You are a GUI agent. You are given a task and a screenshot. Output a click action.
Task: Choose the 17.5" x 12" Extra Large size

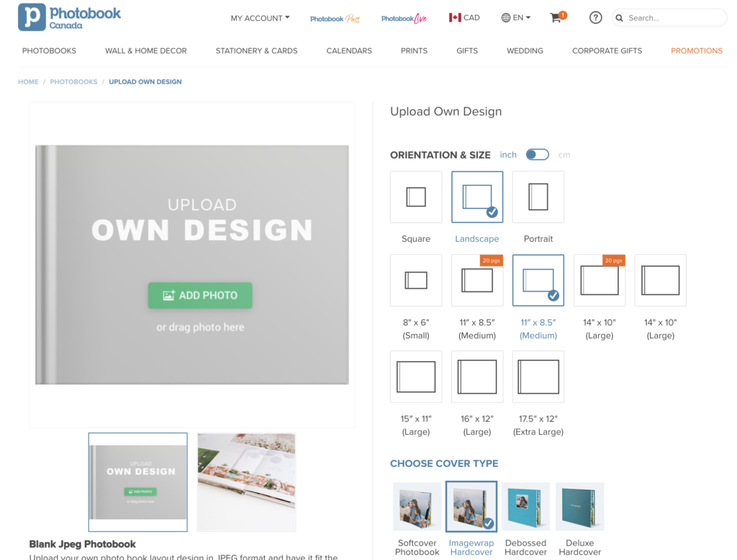tap(538, 376)
